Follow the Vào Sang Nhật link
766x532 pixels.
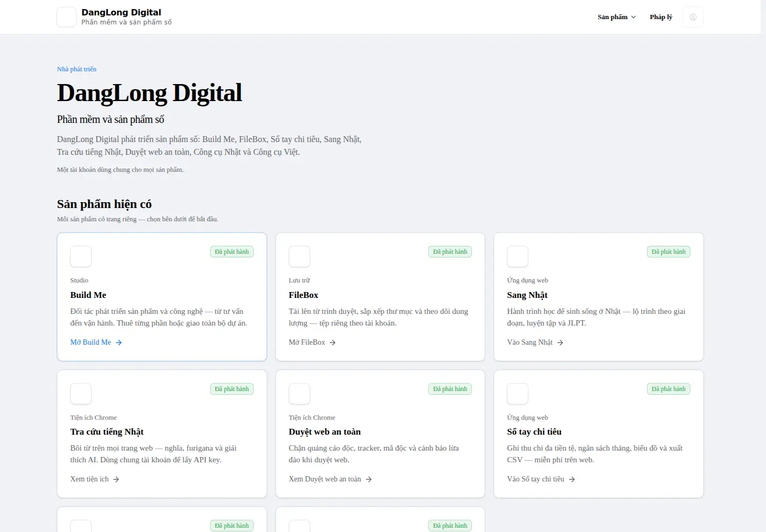[x=535, y=343]
